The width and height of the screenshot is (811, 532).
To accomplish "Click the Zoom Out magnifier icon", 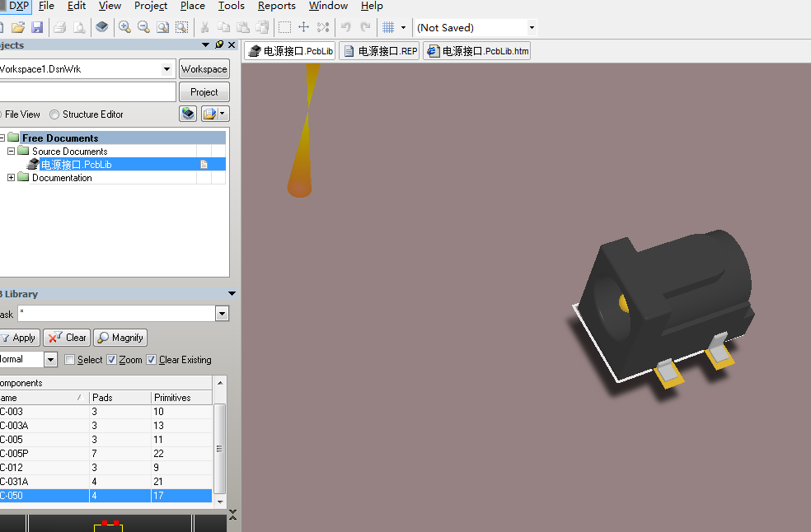I will (x=143, y=27).
